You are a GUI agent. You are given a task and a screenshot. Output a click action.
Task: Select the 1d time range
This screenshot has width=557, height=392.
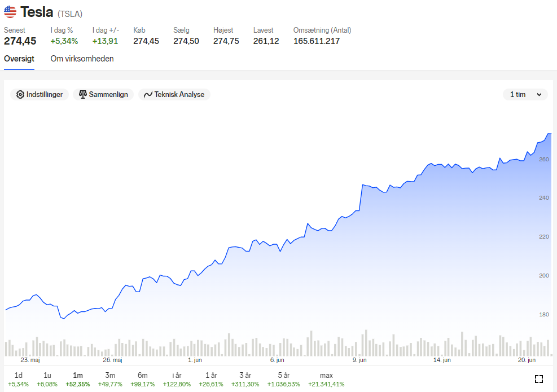(18, 380)
